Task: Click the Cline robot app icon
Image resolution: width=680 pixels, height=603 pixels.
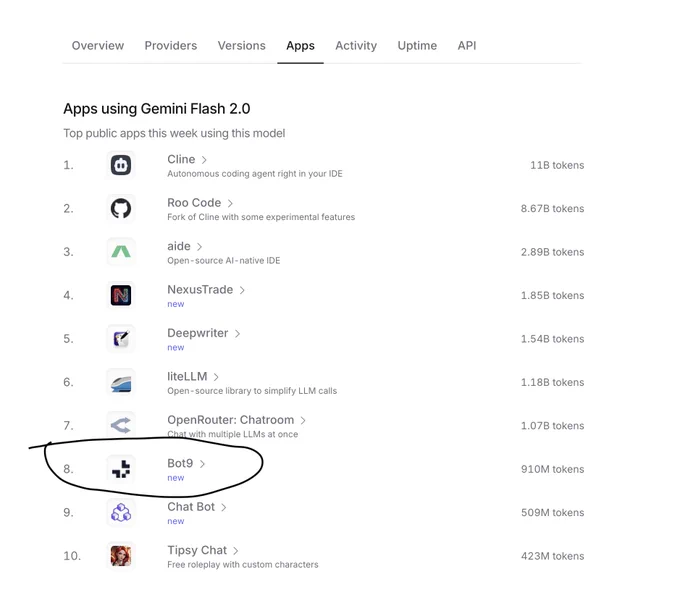Action: (x=121, y=165)
